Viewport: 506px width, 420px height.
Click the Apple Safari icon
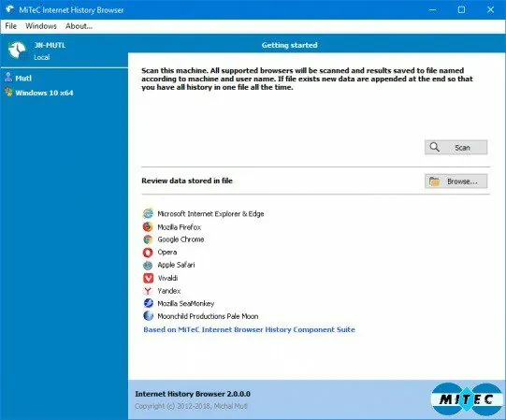click(148, 265)
